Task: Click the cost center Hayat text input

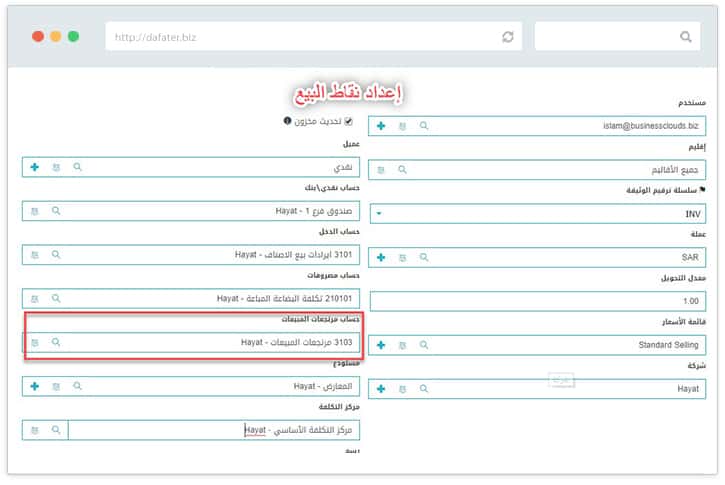Action: (x=214, y=430)
